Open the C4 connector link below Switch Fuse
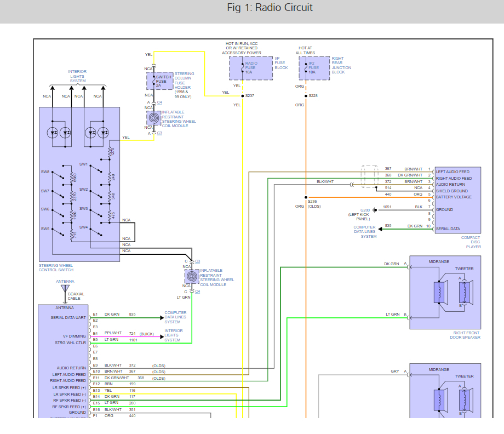 point(159,102)
